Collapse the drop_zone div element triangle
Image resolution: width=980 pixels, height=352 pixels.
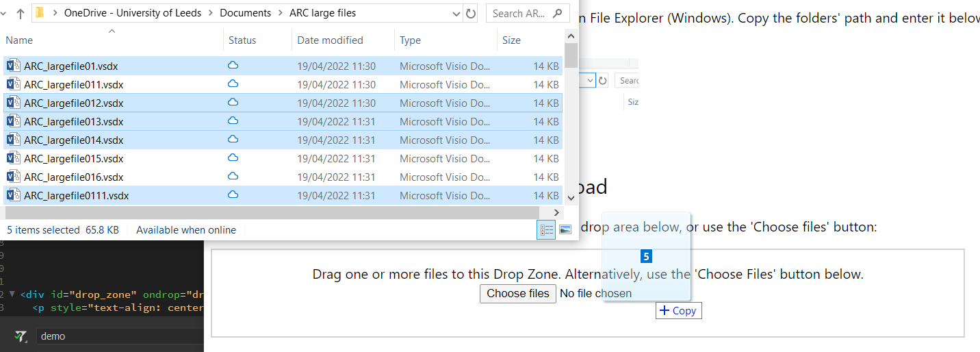click(x=12, y=294)
